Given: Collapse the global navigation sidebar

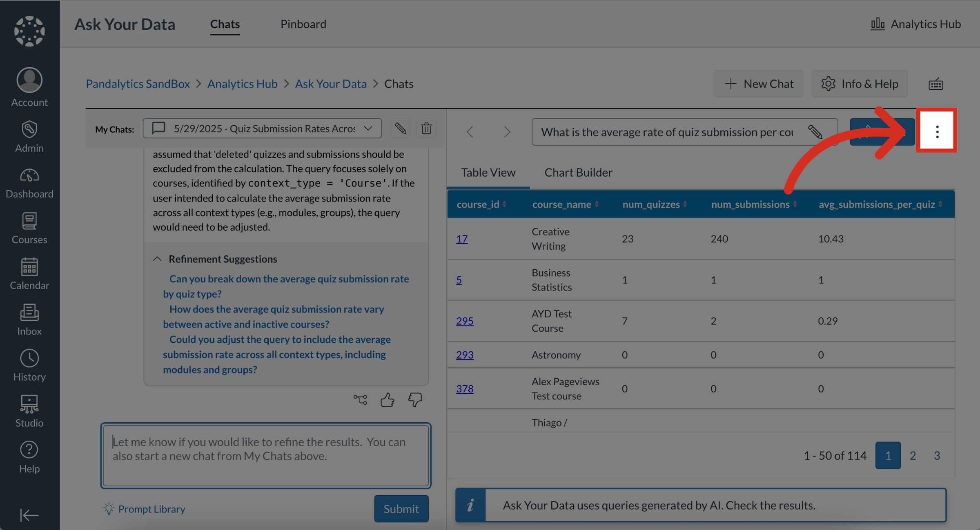Looking at the screenshot, I should point(29,515).
